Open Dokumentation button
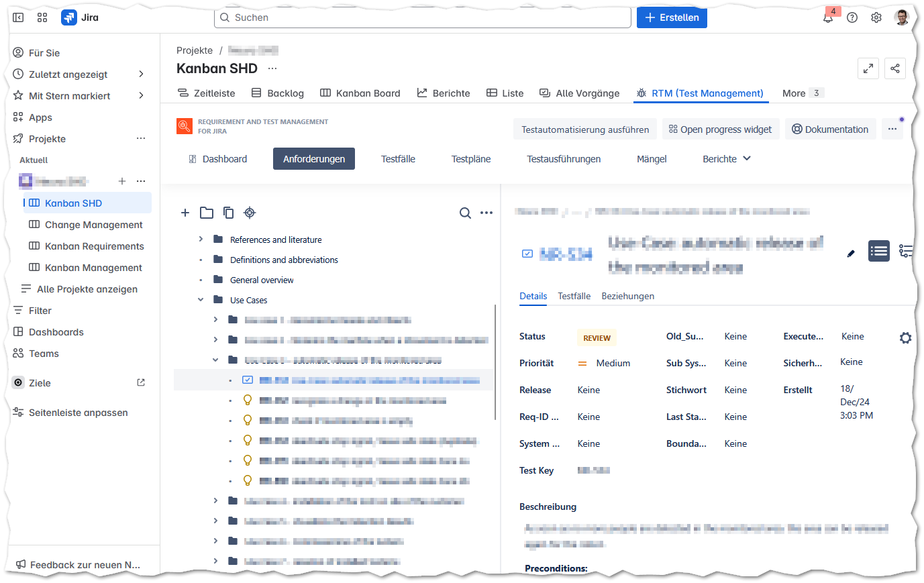 830,129
